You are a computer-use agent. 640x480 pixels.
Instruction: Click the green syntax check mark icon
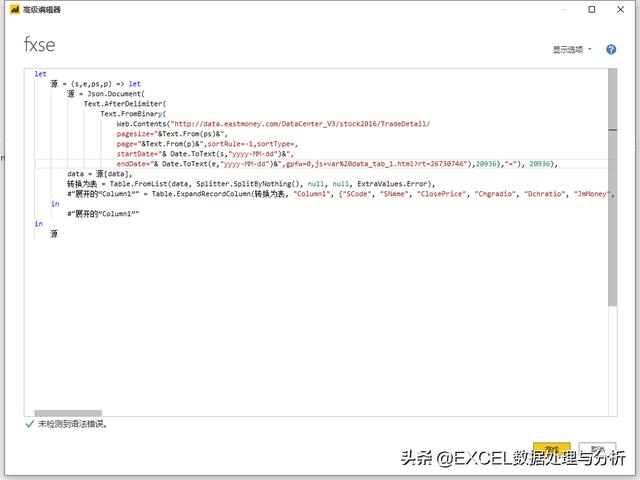pyautogui.click(x=29, y=424)
